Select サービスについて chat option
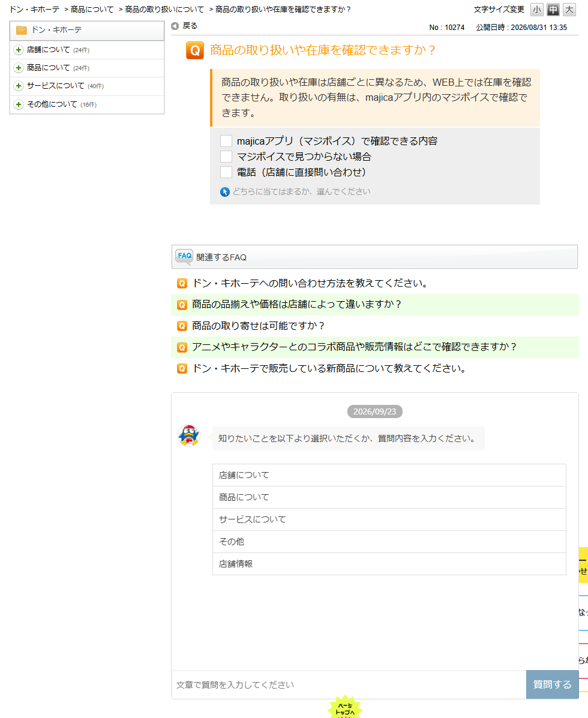588x718 pixels. coord(389,519)
